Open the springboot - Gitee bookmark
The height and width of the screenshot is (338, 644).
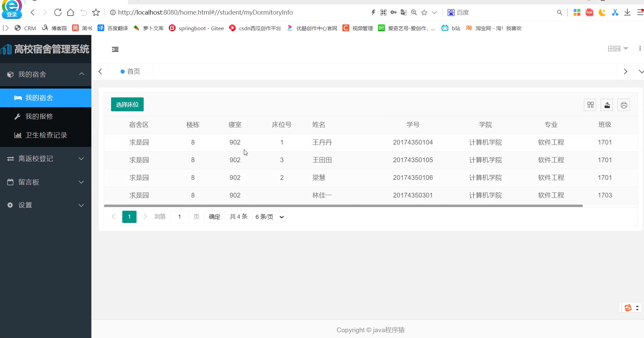click(196, 28)
